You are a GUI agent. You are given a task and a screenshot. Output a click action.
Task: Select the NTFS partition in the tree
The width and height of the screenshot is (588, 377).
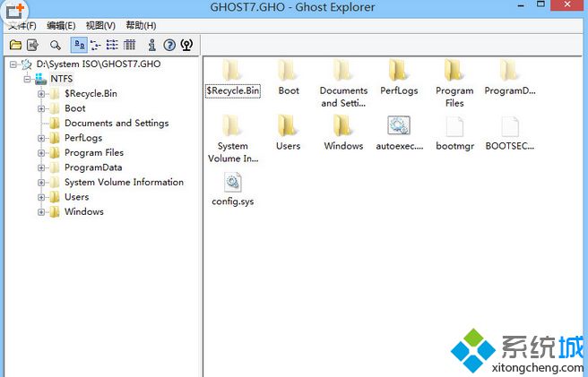pyautogui.click(x=62, y=79)
